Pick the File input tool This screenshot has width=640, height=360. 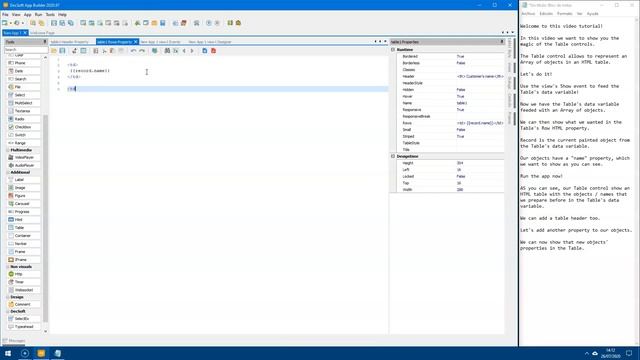click(x=24, y=87)
